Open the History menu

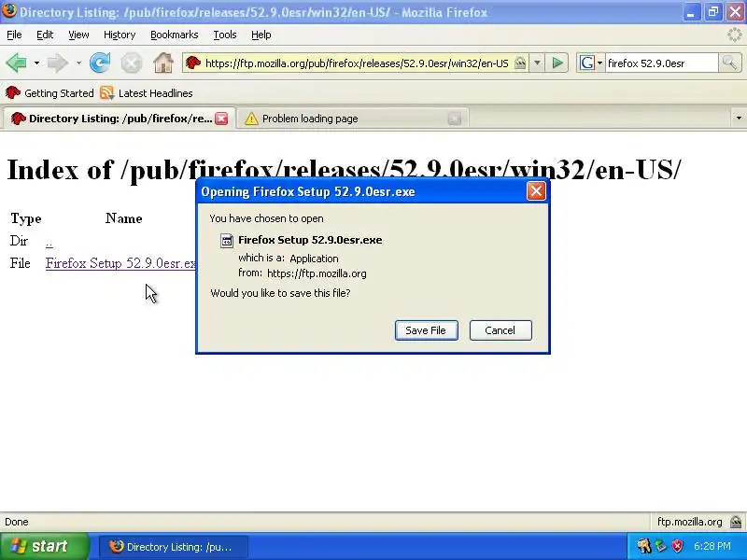coord(120,35)
